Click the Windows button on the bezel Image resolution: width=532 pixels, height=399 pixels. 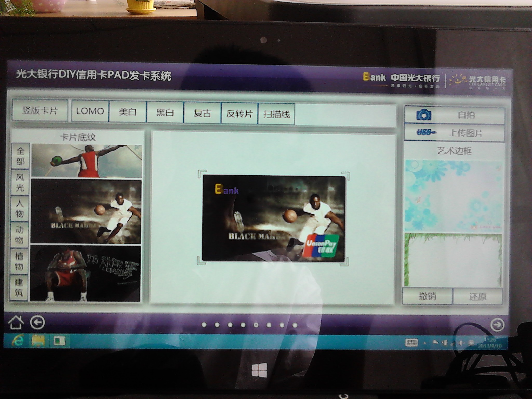point(259,370)
